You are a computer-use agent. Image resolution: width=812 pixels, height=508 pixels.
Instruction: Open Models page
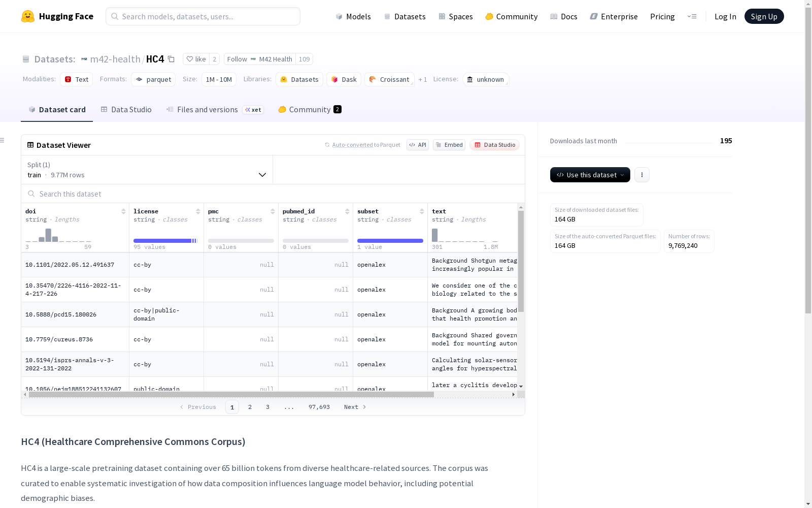(353, 16)
